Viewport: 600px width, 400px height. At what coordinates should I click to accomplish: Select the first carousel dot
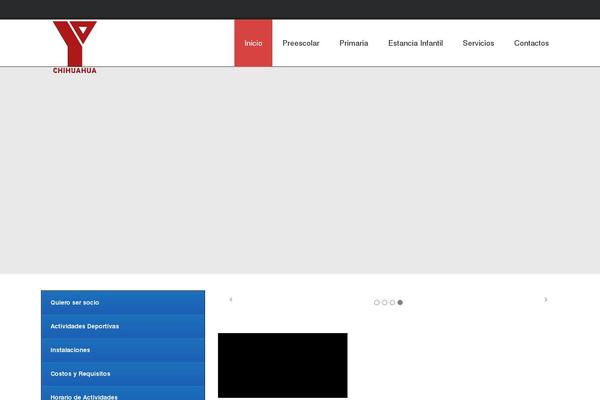point(377,302)
